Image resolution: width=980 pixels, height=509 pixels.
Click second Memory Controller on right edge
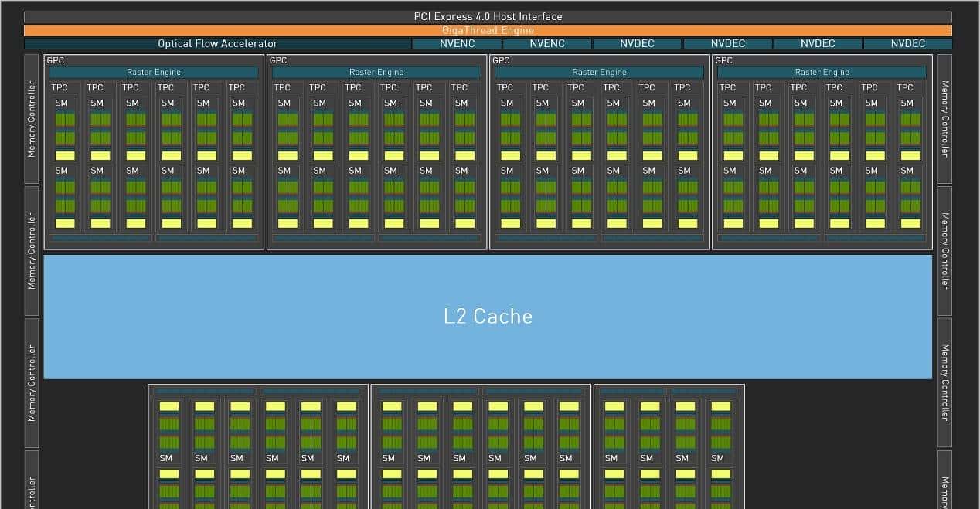(x=944, y=251)
